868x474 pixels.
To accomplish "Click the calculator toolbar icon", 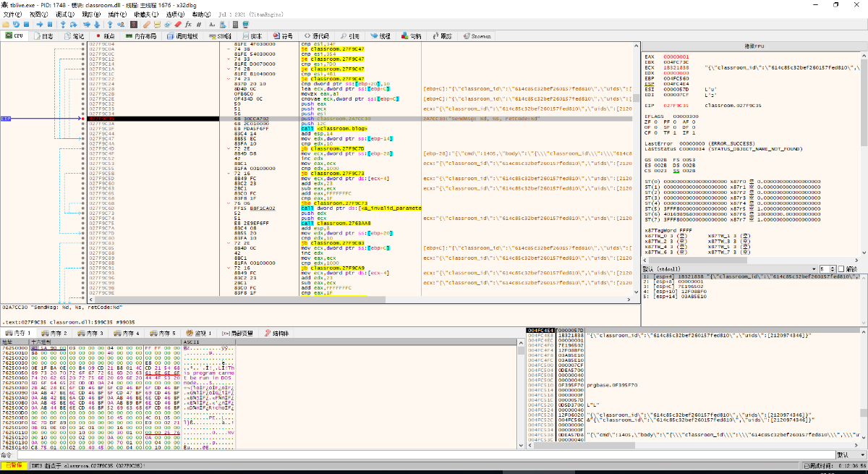I will click(x=234, y=24).
